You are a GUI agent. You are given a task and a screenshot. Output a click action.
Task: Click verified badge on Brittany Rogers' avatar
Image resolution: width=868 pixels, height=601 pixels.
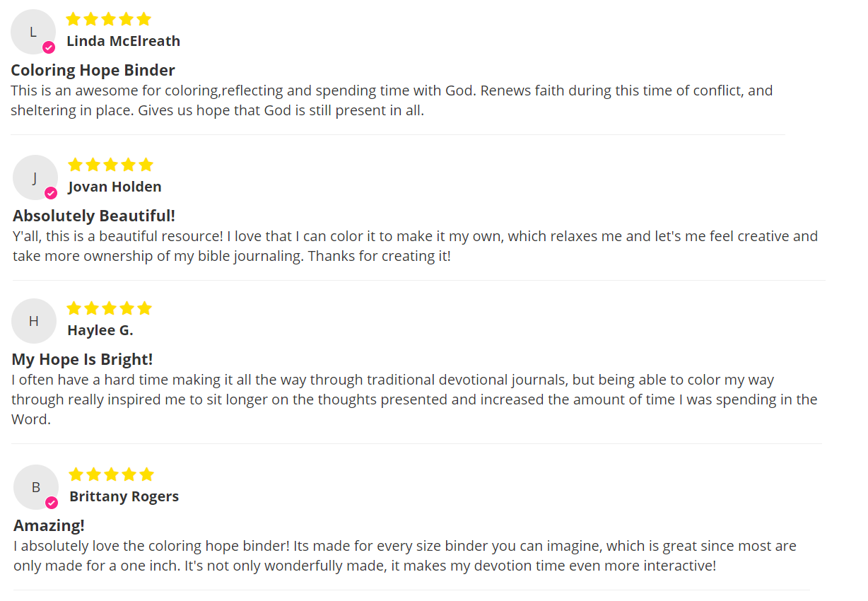point(52,503)
